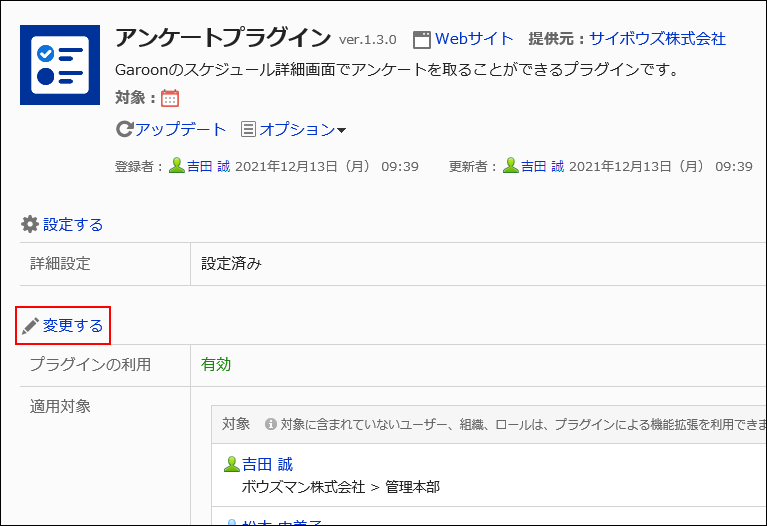Click the 変更する link
Screen dimensions: 767x526
[x=73, y=325]
